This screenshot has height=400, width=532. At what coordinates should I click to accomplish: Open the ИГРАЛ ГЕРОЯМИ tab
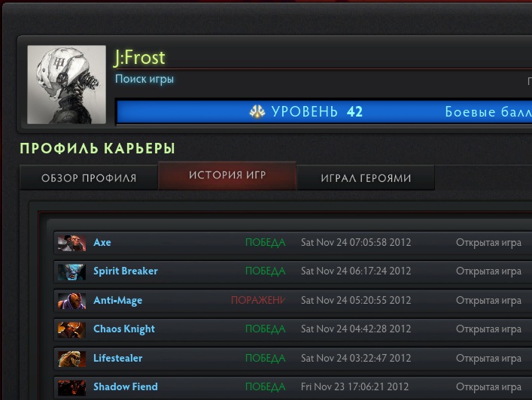366,177
